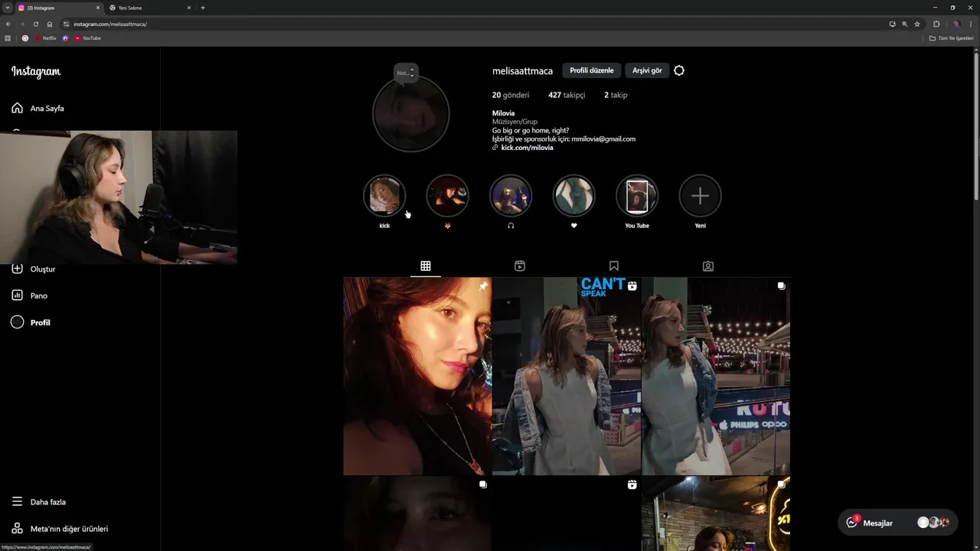Click the Instagram logo
980x551 pixels.
(x=35, y=72)
